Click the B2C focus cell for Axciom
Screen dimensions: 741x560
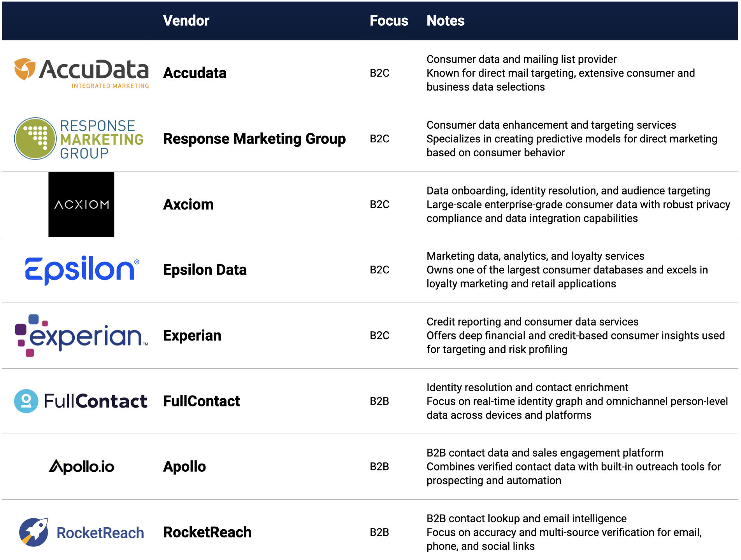pyautogui.click(x=379, y=205)
